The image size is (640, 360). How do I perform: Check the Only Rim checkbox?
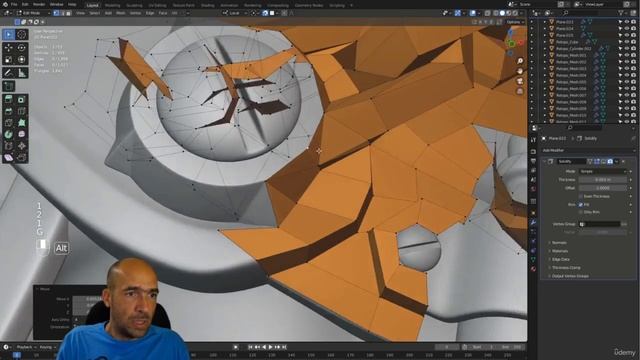(x=580, y=212)
